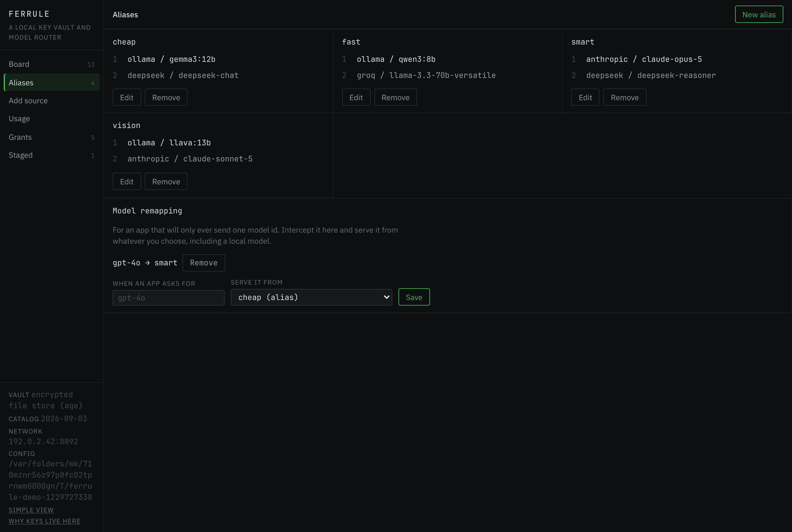Click 'ollama / llava:13b' row
The image size is (792, 532).
(x=169, y=143)
